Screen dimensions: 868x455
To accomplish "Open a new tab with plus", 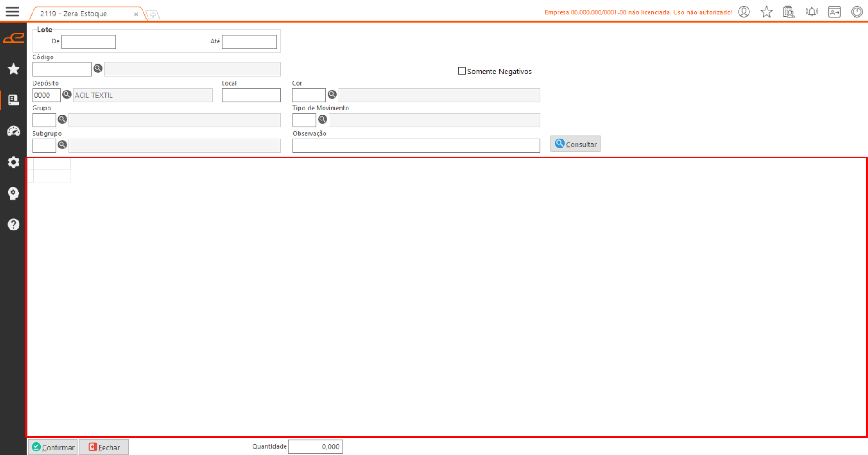I will [x=153, y=15].
